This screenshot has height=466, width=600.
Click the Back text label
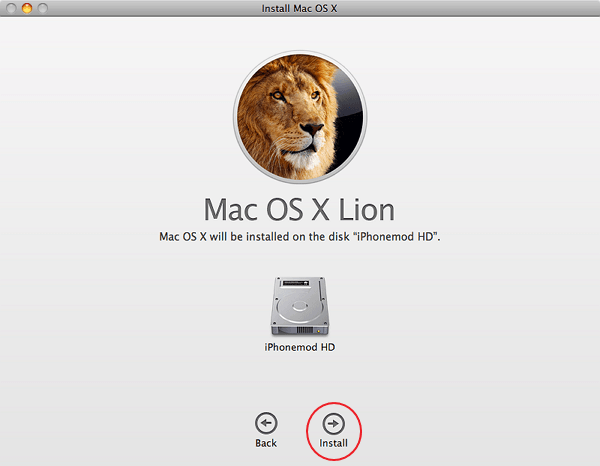click(x=266, y=442)
